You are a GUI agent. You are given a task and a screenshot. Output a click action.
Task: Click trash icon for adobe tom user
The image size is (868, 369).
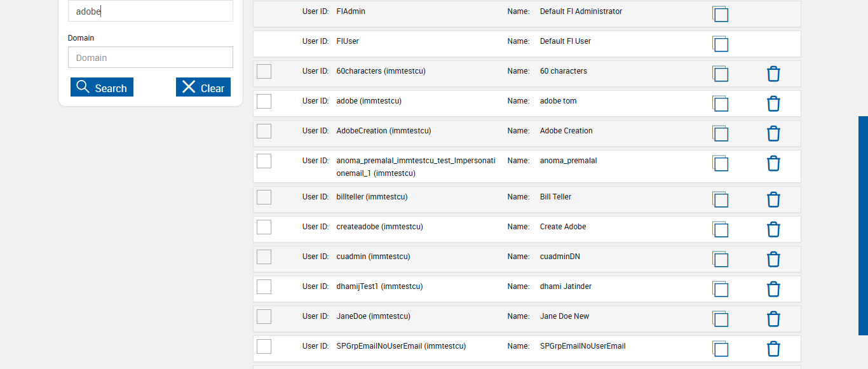[773, 104]
